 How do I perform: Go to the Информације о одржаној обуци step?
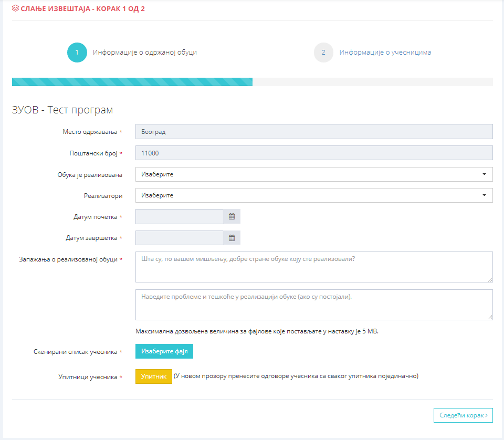[x=145, y=53]
